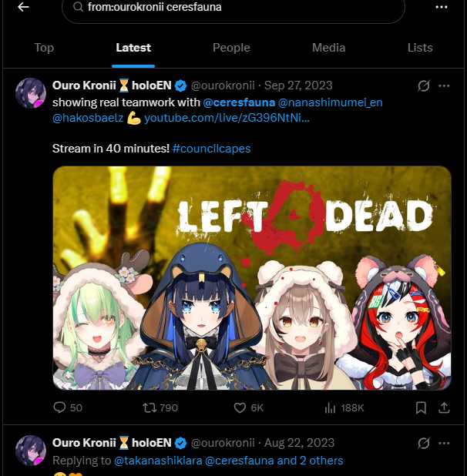The height and width of the screenshot is (476, 467).
Task: Open the #councilcapes hashtag
Action: (x=211, y=149)
